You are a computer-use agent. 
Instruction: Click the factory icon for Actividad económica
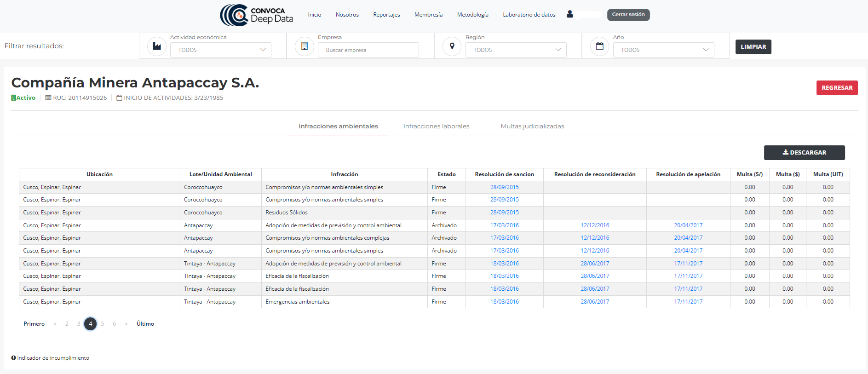(157, 46)
